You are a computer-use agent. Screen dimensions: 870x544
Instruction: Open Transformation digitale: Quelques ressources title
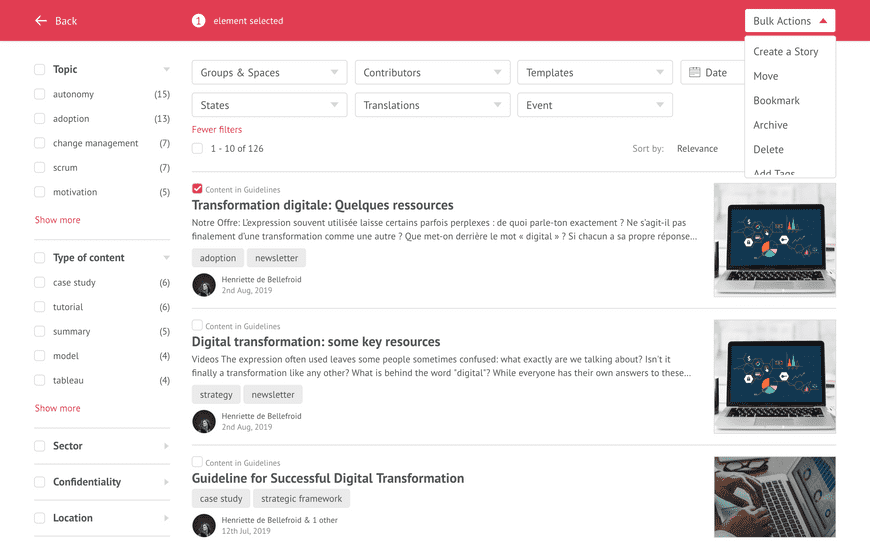pyautogui.click(x=322, y=205)
